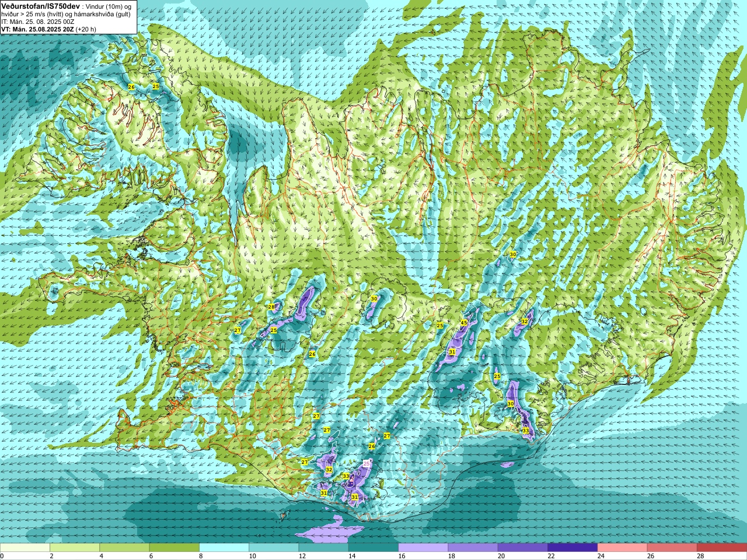Viewport: 747px width, 560px height.
Task: Click the yellow gust label '45'
Action: (x=464, y=323)
